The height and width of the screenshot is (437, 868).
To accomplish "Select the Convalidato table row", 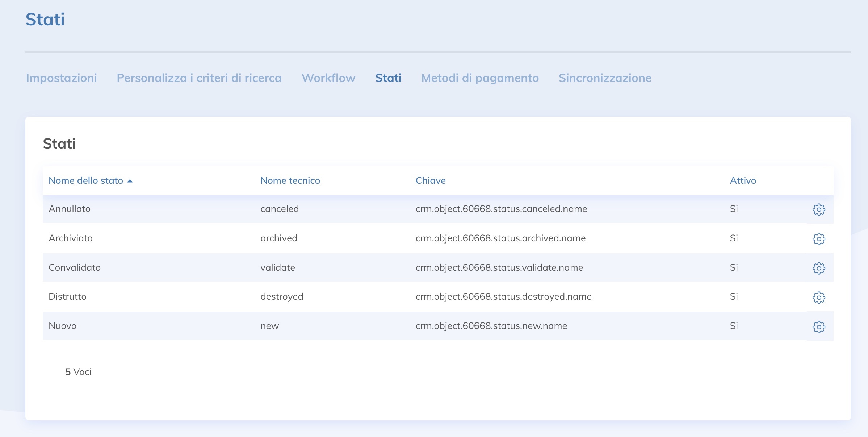I will pyautogui.click(x=75, y=267).
